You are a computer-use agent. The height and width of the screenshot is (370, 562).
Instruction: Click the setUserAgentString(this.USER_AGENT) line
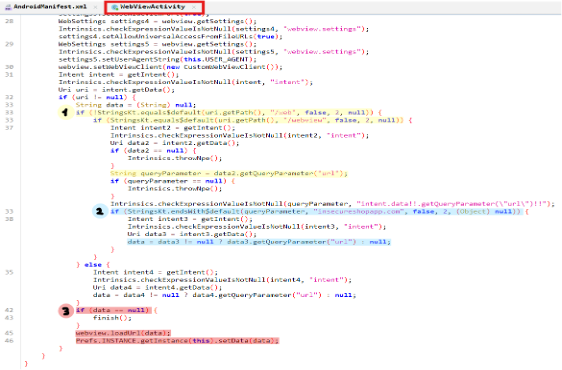(x=159, y=59)
